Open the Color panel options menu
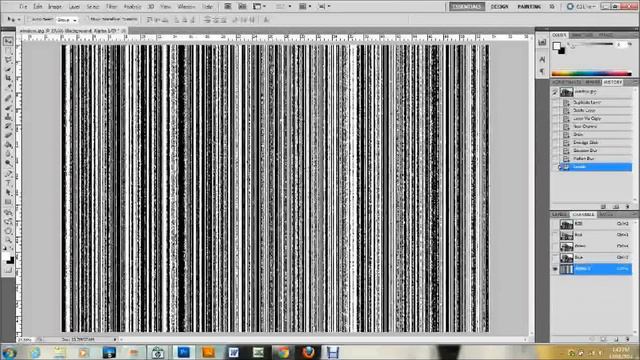The image size is (640, 360). 635,35
